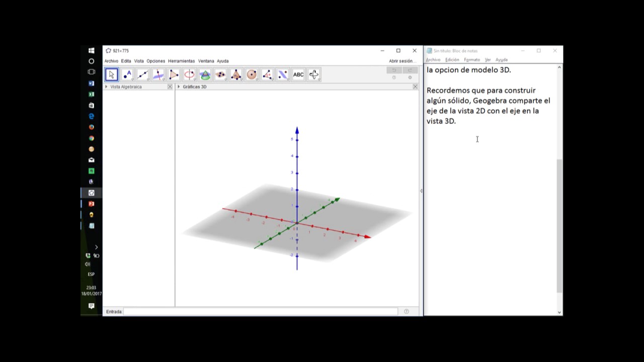This screenshot has width=644, height=362.
Task: Open the Point tool dropdown arrow
Action: (132, 80)
